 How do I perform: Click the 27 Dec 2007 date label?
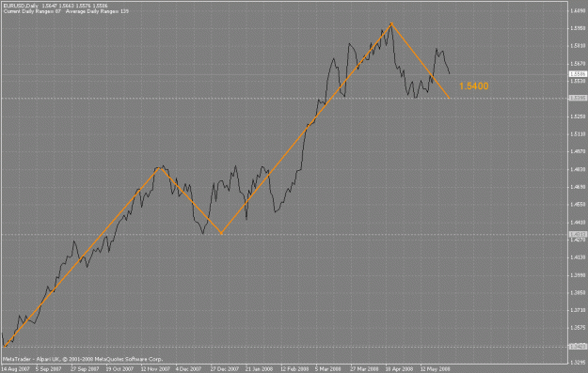(x=225, y=369)
